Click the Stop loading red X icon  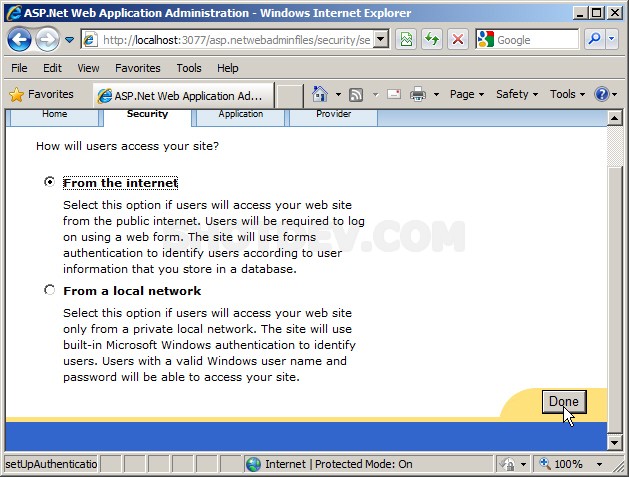pos(458,40)
